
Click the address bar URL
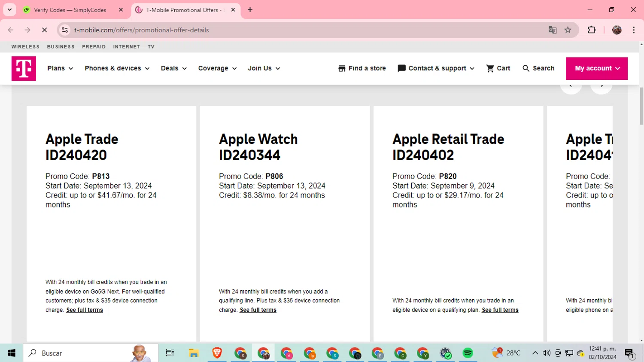[141, 30]
